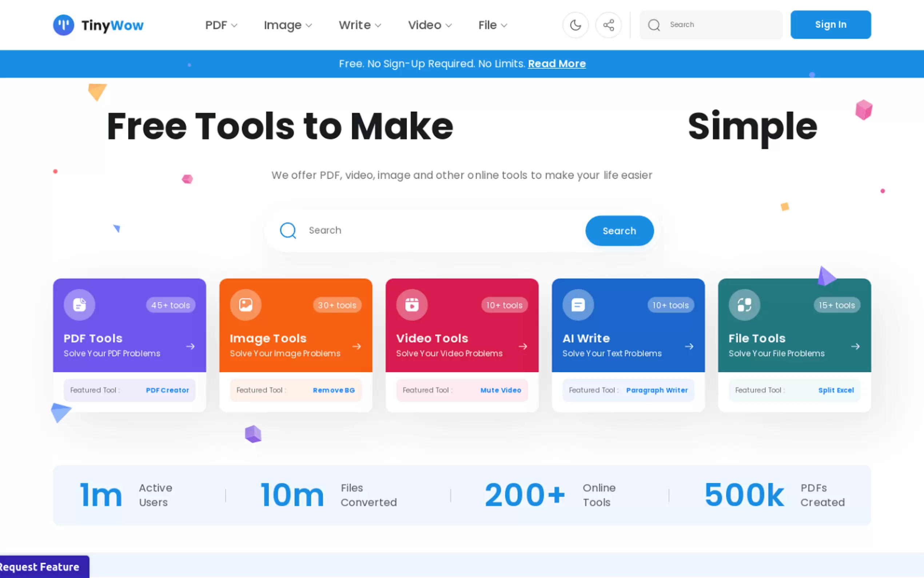Viewport: 924px width, 578px height.
Task: Click the Image Tools picture icon
Action: [246, 305]
